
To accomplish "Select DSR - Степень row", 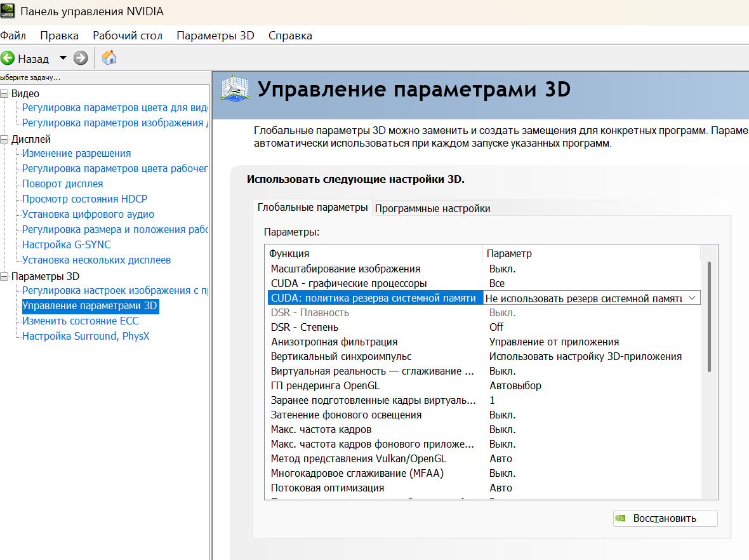I will [484, 328].
